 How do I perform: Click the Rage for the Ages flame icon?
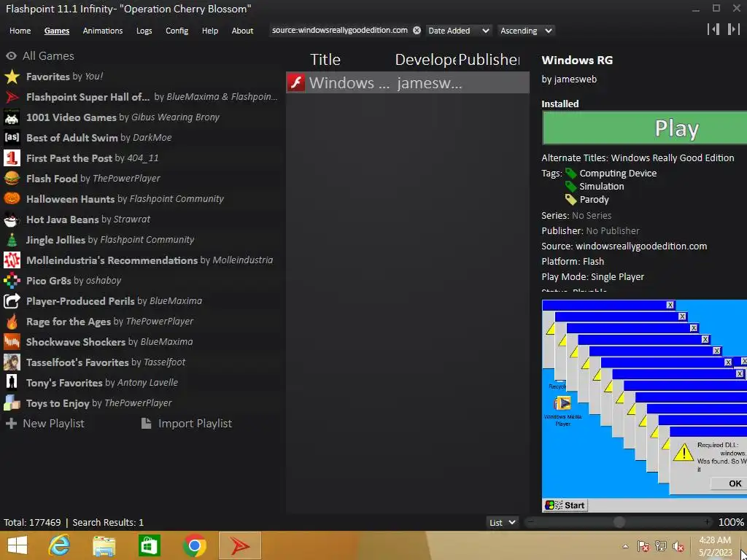tap(12, 322)
